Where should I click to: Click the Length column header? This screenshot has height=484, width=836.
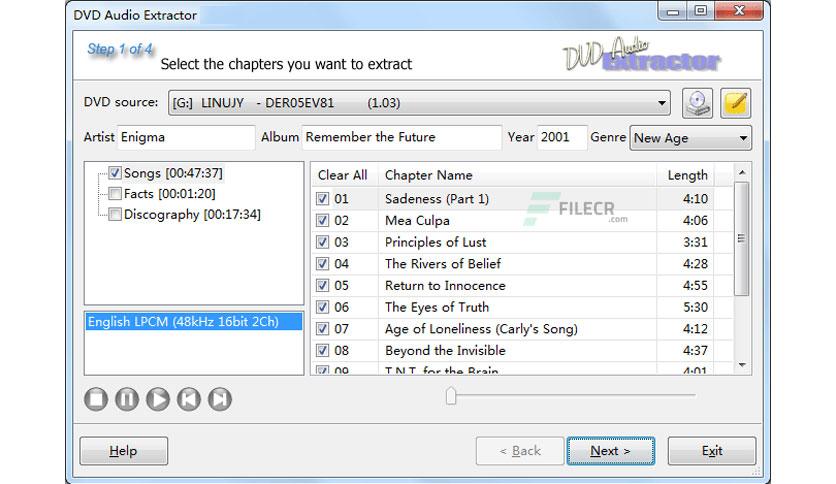coord(685,175)
